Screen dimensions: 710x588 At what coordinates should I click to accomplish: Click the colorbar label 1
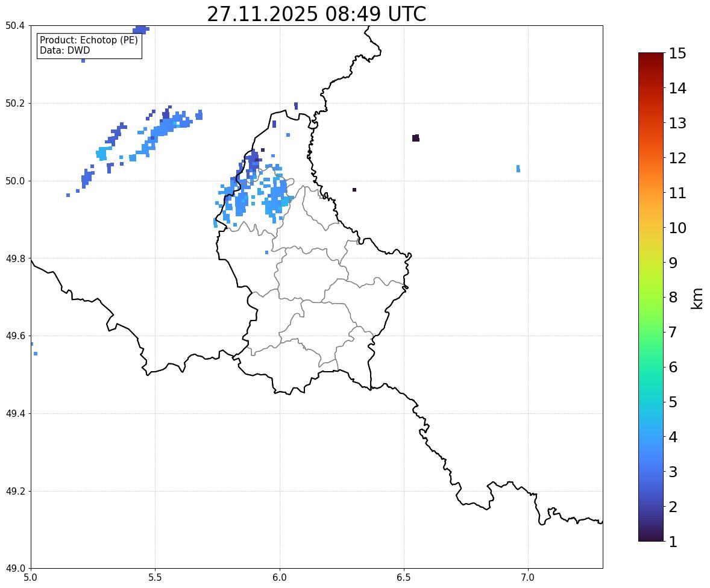coord(673,542)
